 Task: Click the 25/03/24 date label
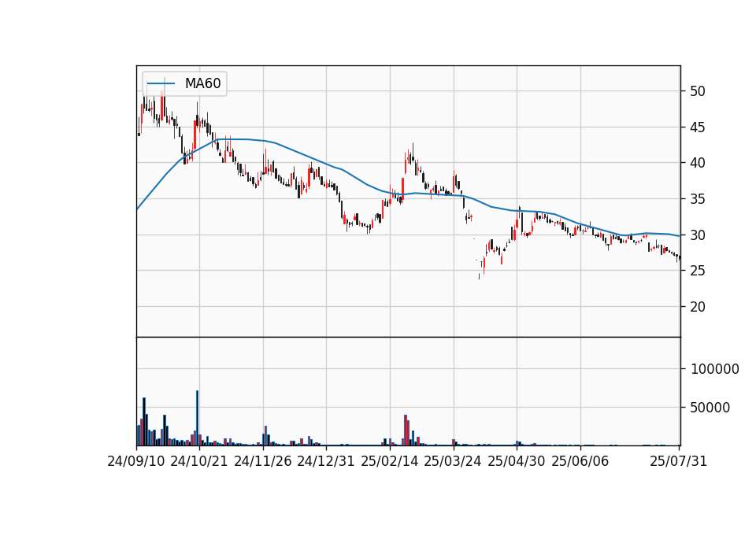click(x=453, y=461)
